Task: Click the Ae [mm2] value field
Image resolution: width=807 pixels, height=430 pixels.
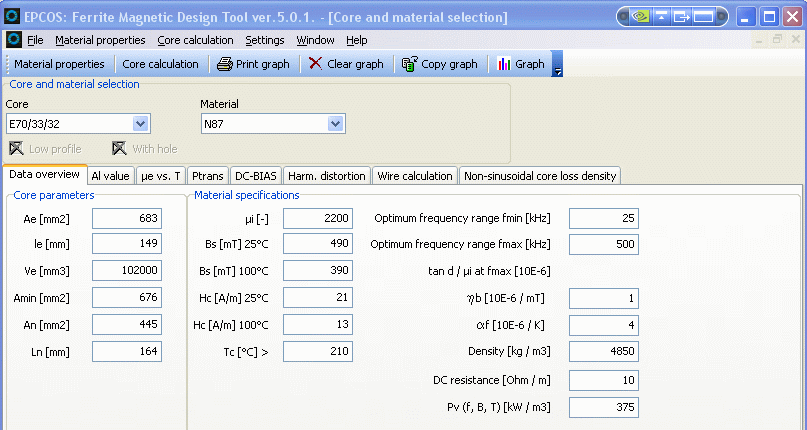Action: coord(126,218)
